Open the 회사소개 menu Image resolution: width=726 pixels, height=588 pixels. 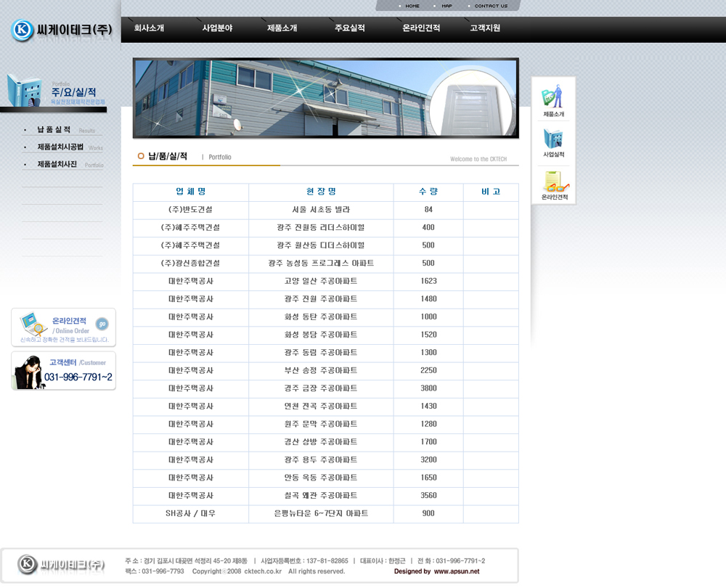149,28
